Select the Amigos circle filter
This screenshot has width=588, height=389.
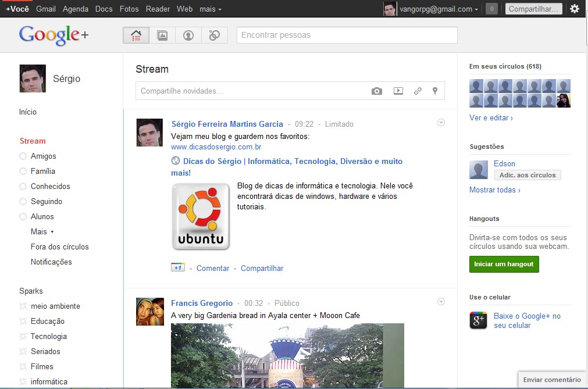pos(43,156)
